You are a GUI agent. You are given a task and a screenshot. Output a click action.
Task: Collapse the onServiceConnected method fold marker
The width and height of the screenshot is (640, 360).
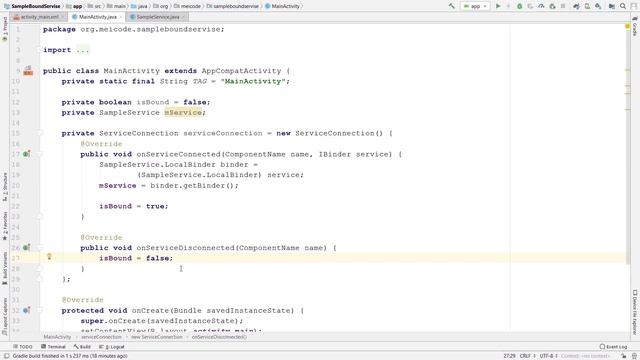coord(40,154)
